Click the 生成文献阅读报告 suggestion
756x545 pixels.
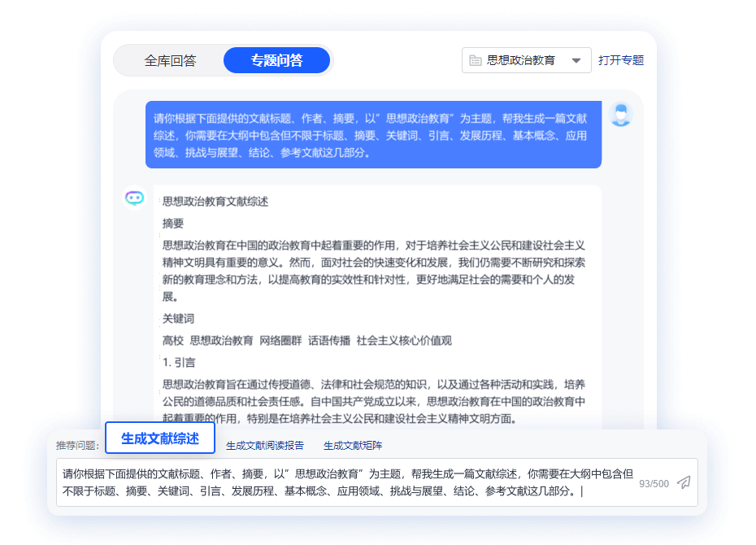[x=265, y=445]
